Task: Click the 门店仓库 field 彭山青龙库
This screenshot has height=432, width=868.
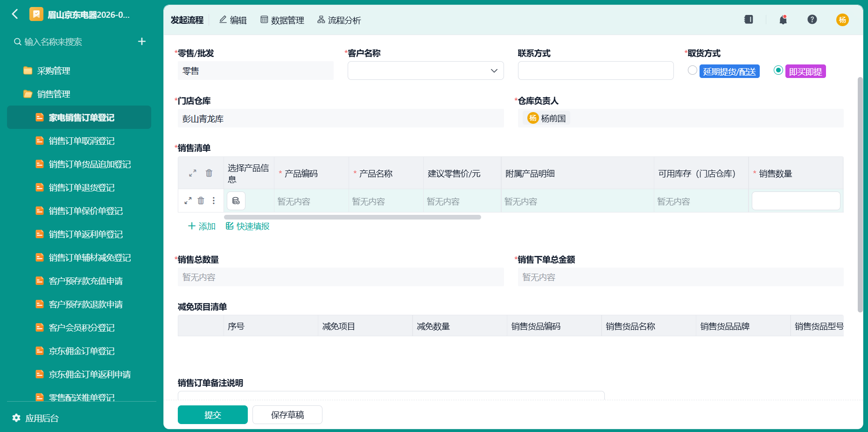Action: pyautogui.click(x=341, y=118)
